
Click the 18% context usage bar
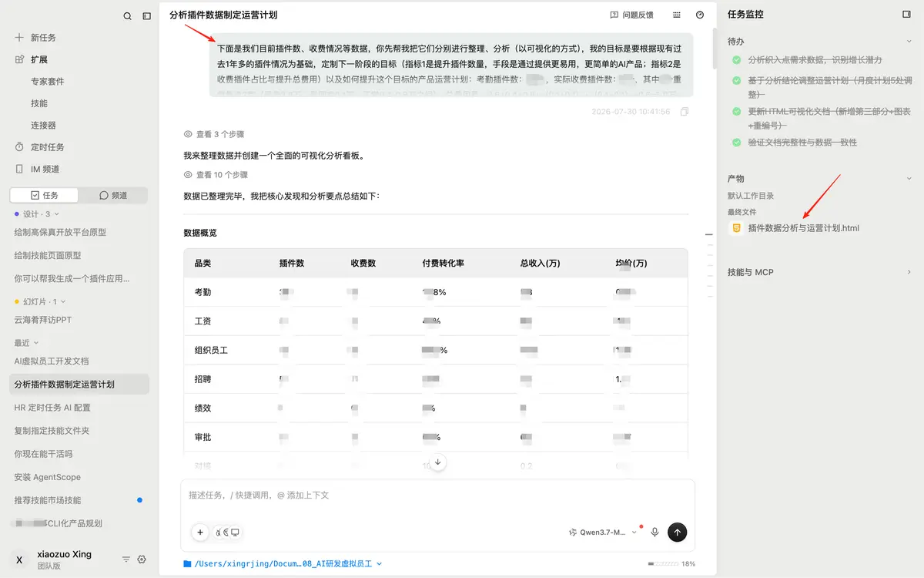click(x=671, y=564)
